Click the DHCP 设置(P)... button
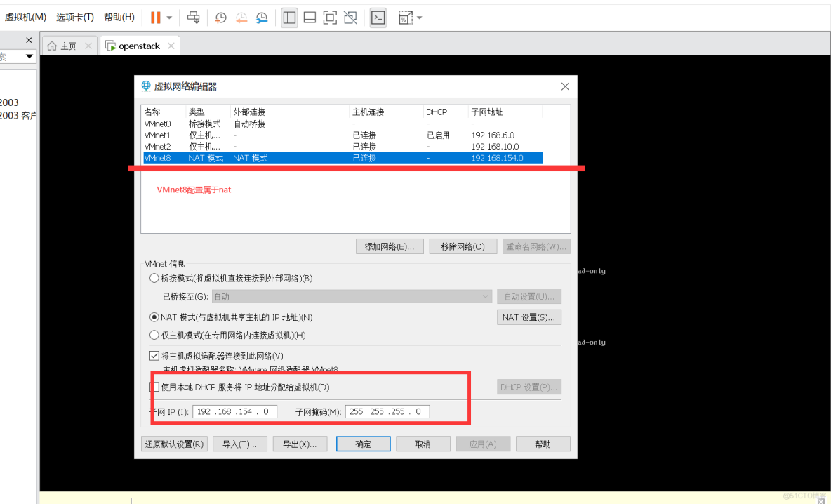831x504 pixels. point(529,387)
